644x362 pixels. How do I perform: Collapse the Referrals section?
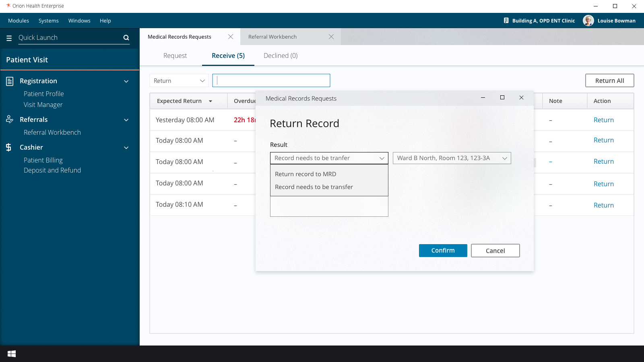[x=126, y=120]
